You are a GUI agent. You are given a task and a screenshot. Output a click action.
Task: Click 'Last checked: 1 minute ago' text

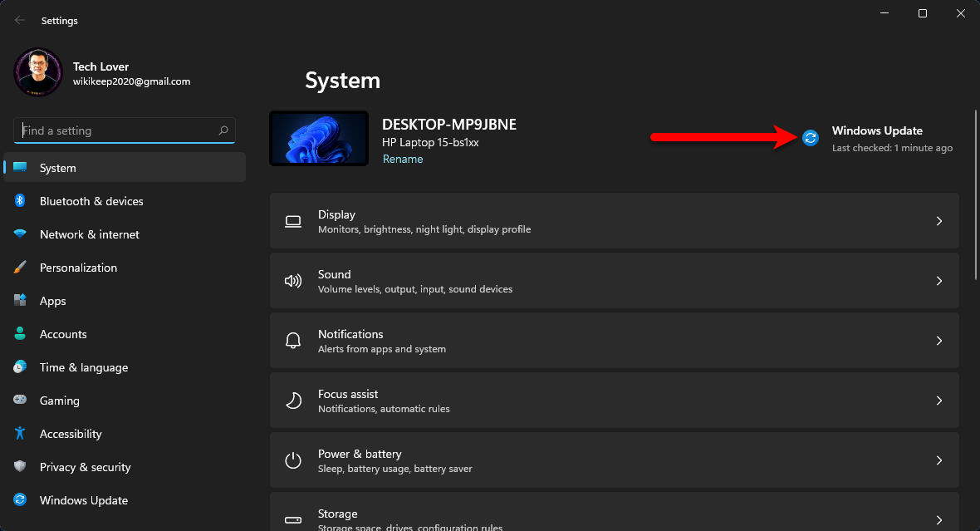[x=893, y=148]
